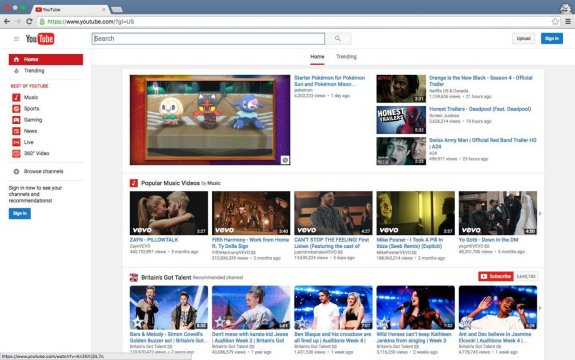
Task: Bookmark page with the star icon
Action: click(x=555, y=22)
